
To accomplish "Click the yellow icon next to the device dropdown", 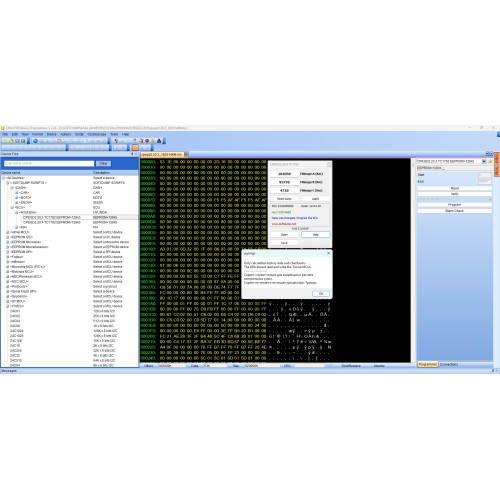I will [490, 161].
